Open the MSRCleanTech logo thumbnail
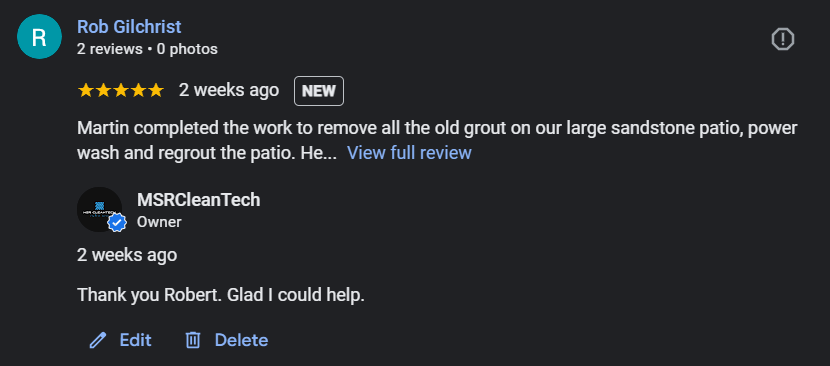 [x=100, y=209]
